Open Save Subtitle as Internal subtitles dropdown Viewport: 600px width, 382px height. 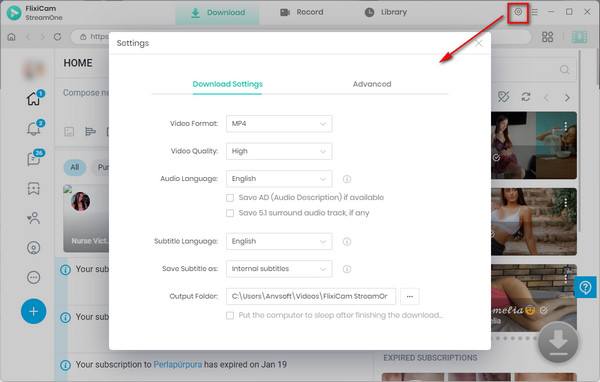coord(279,269)
